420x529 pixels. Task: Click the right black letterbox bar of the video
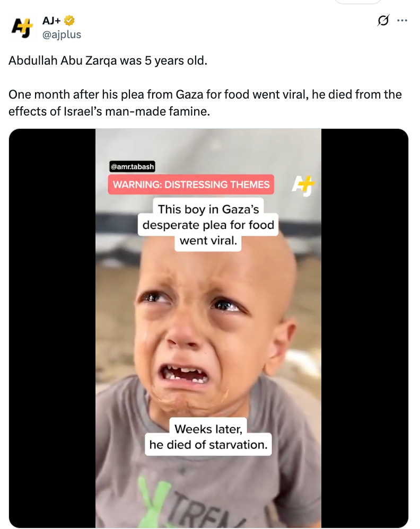[365, 328]
